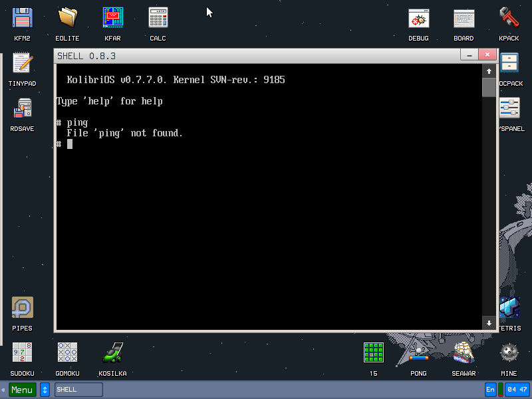
Task: Open the DEBUG bug icon
Action: pos(419,19)
